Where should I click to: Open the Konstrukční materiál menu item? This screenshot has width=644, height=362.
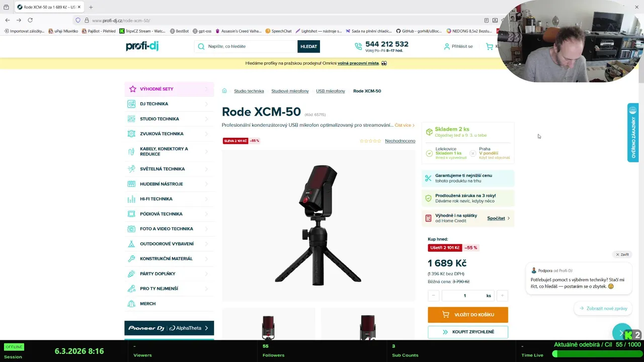click(169, 258)
